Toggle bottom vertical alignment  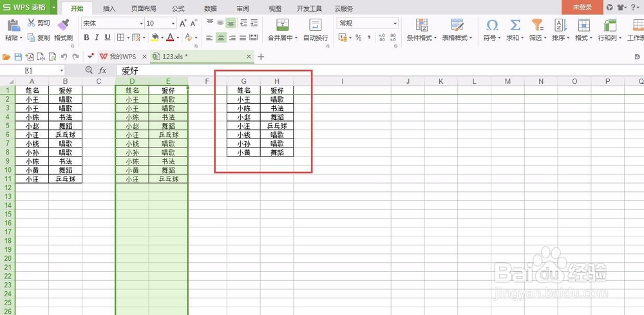coord(231,24)
